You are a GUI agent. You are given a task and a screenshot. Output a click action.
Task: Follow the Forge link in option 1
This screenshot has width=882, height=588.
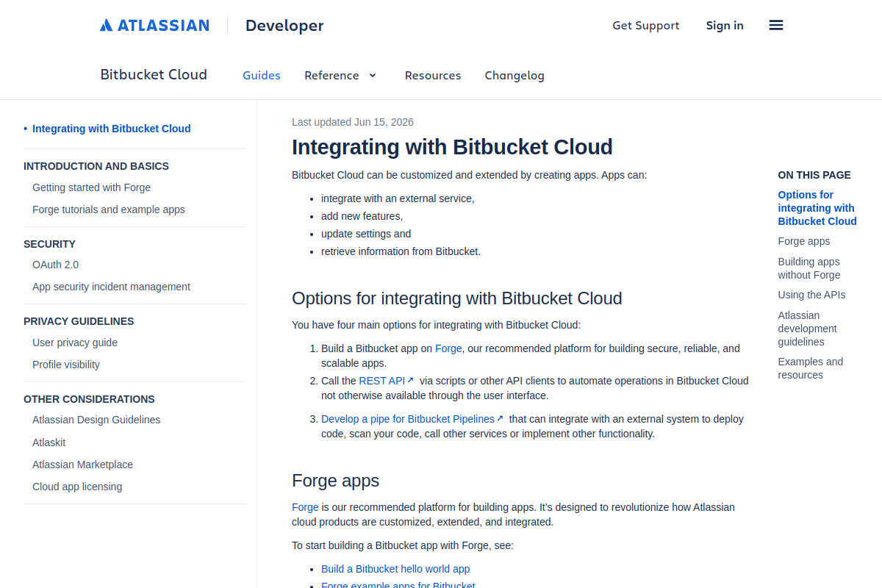click(x=448, y=348)
